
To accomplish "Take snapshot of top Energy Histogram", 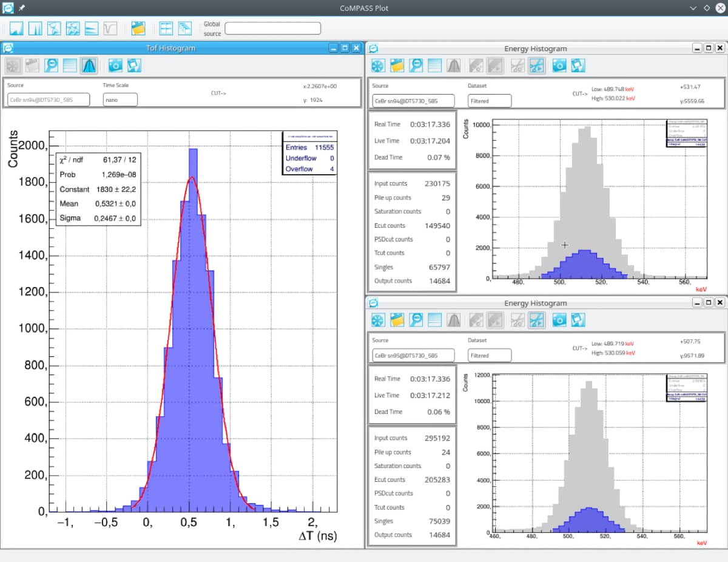I will (x=559, y=65).
